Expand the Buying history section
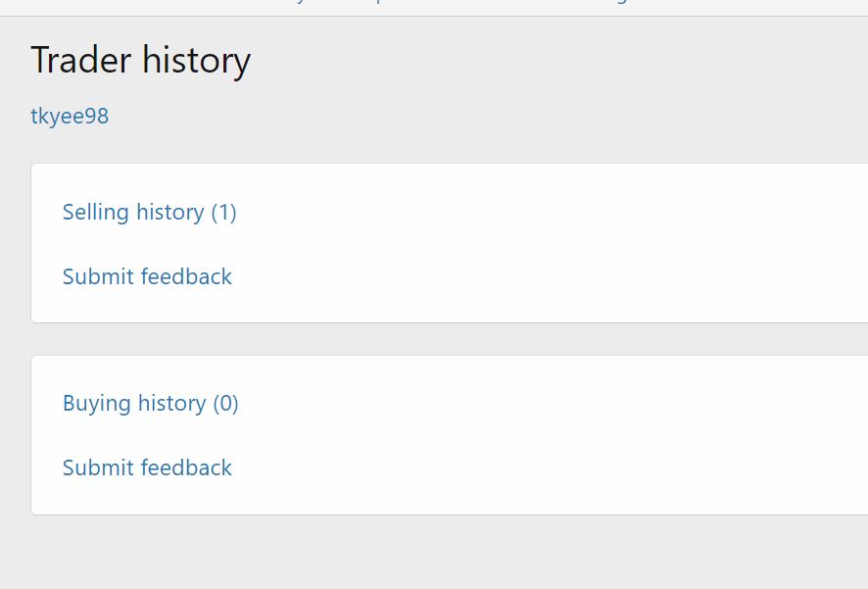 [150, 403]
